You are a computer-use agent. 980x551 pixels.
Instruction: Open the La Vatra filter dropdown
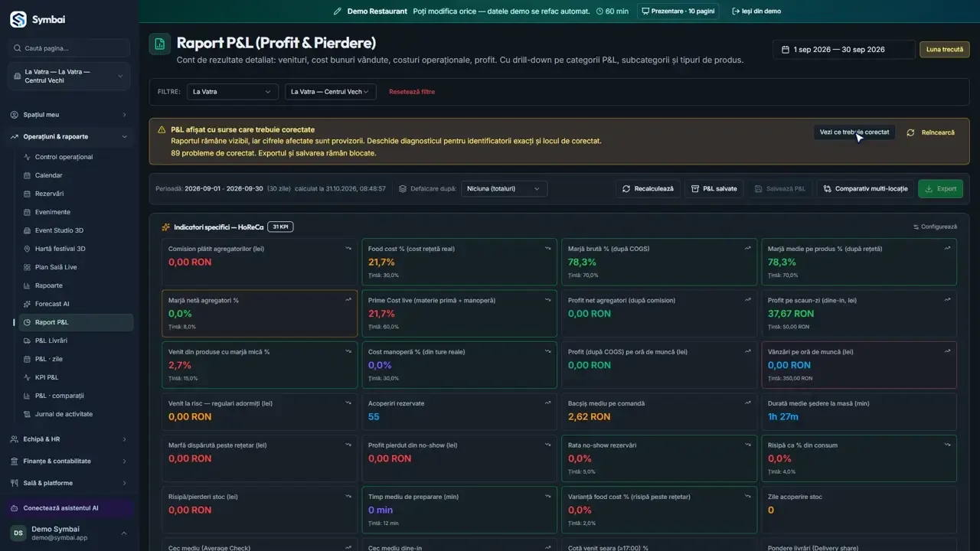[233, 92]
